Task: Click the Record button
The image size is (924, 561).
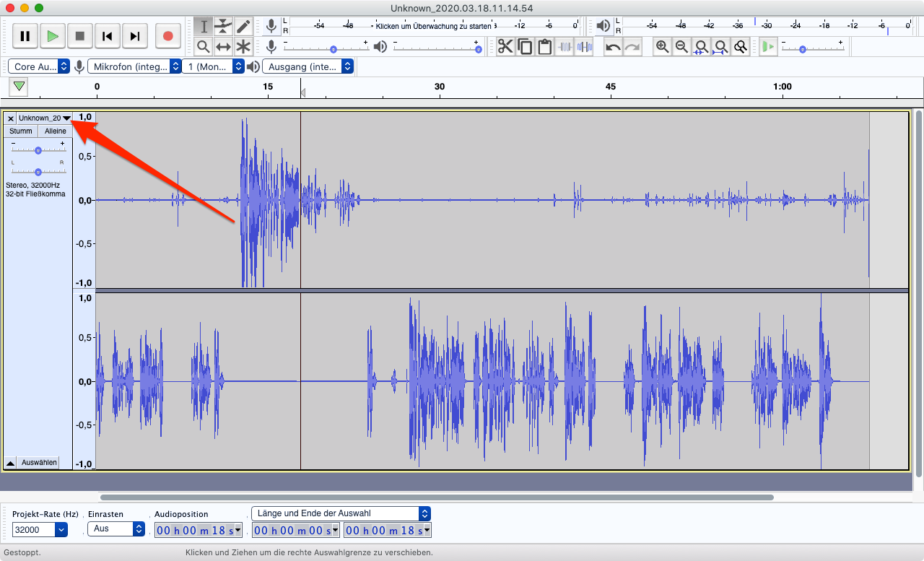Action: coord(167,36)
